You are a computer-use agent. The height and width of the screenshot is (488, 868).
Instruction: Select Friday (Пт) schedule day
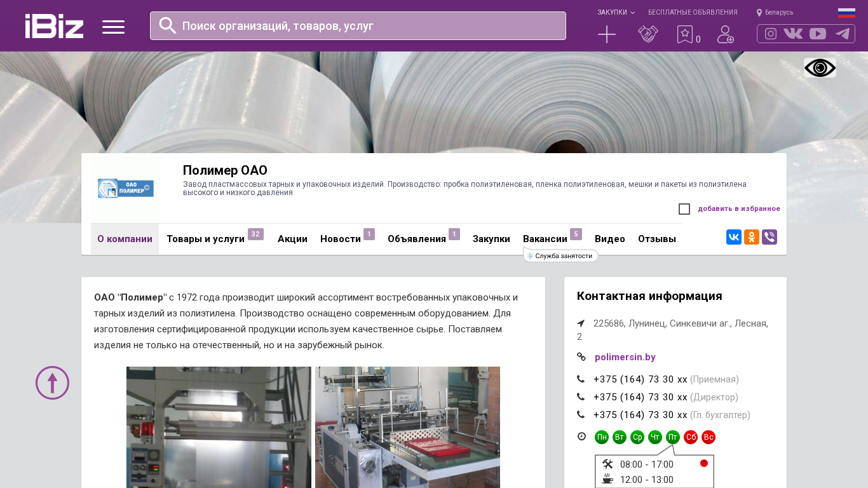click(673, 437)
